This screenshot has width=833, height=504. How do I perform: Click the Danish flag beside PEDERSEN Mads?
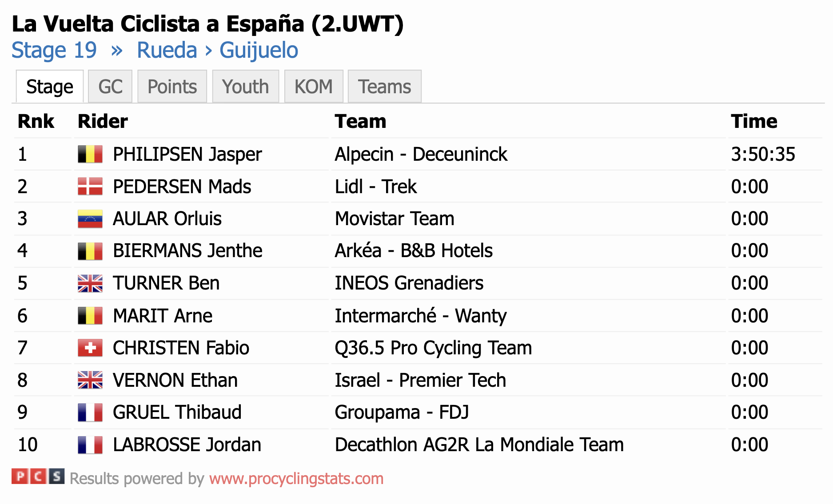point(90,187)
